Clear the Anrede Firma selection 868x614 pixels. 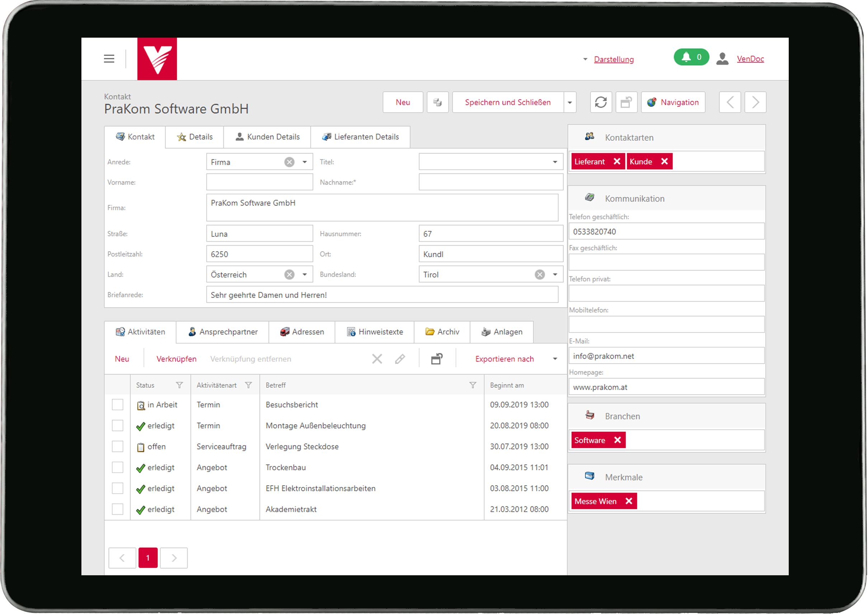click(x=289, y=162)
